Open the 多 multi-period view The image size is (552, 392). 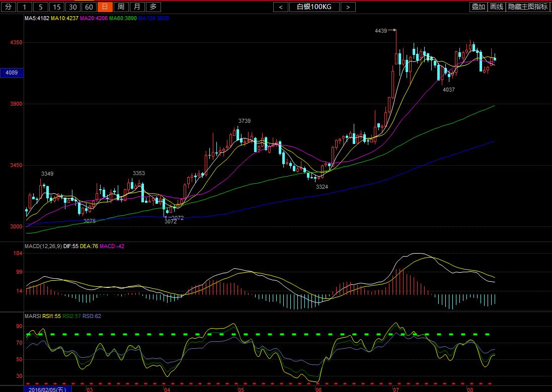pyautogui.click(x=153, y=7)
